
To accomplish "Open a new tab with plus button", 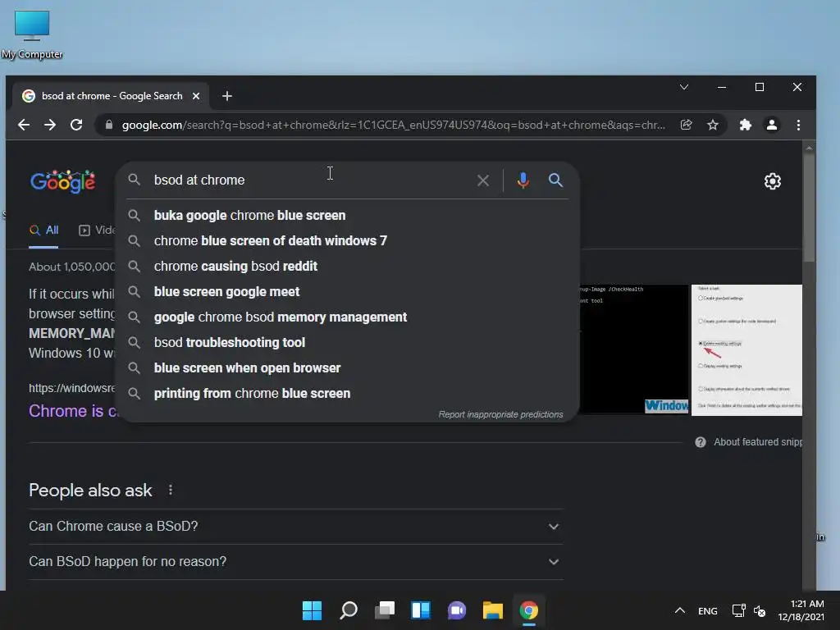I will tap(227, 96).
